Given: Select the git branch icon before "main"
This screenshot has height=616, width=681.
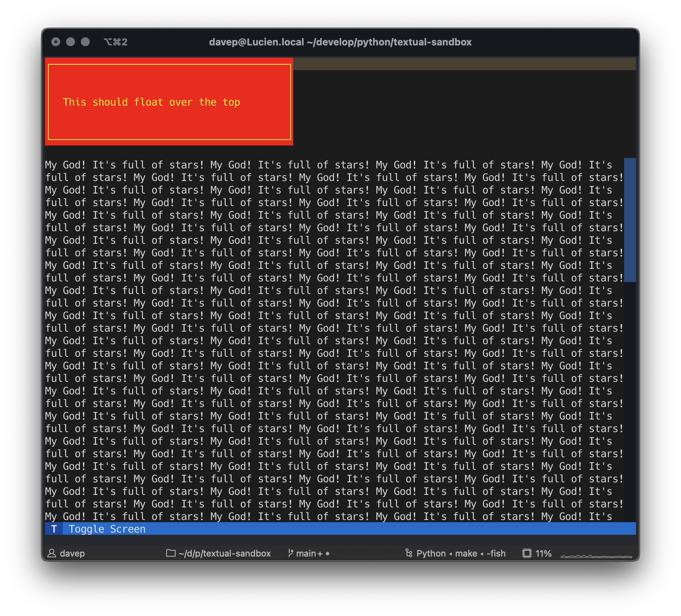Looking at the screenshot, I should [x=290, y=553].
